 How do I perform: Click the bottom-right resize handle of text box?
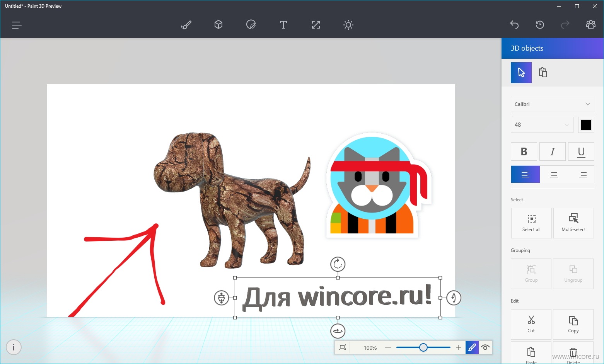click(440, 318)
